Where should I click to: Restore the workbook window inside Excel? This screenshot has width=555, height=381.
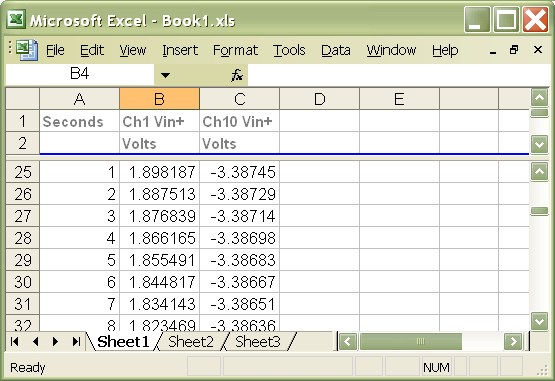coord(514,50)
